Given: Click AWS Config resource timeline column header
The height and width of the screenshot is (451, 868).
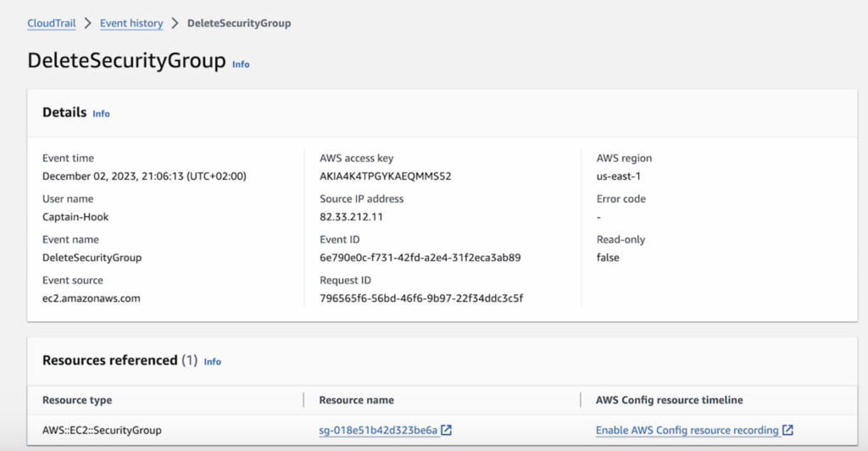Looking at the screenshot, I should tap(670, 400).
